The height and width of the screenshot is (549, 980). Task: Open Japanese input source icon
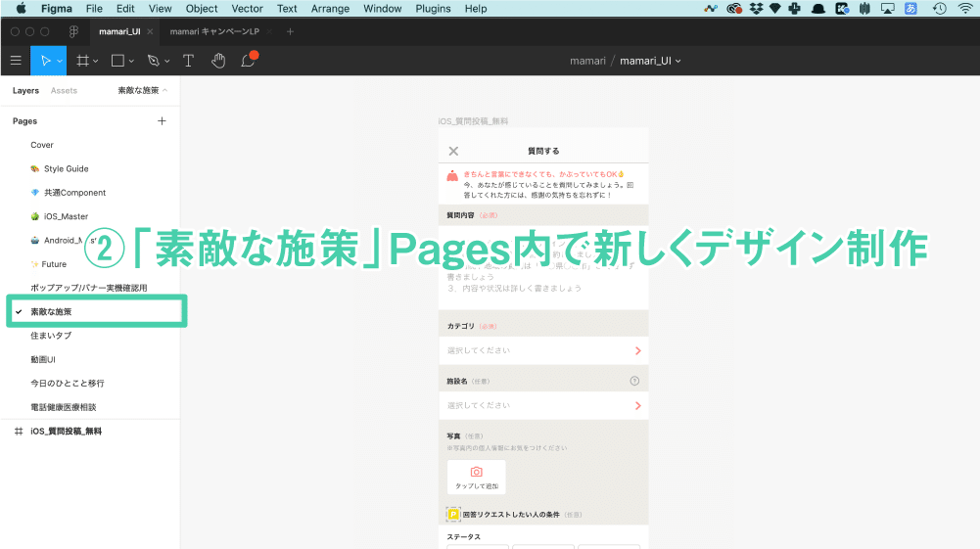(910, 9)
